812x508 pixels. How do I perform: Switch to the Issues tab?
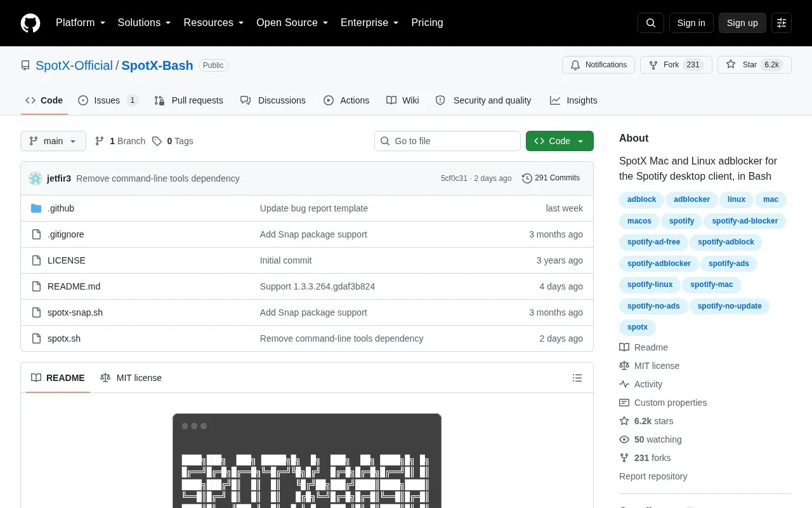coord(107,100)
